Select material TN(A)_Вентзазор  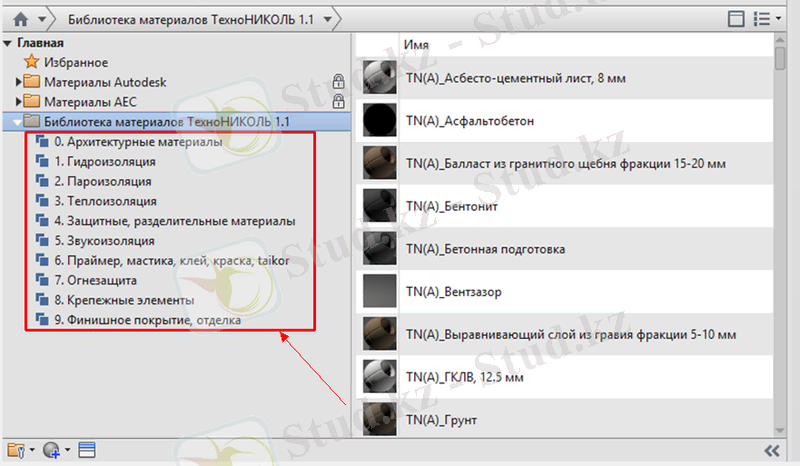click(454, 291)
